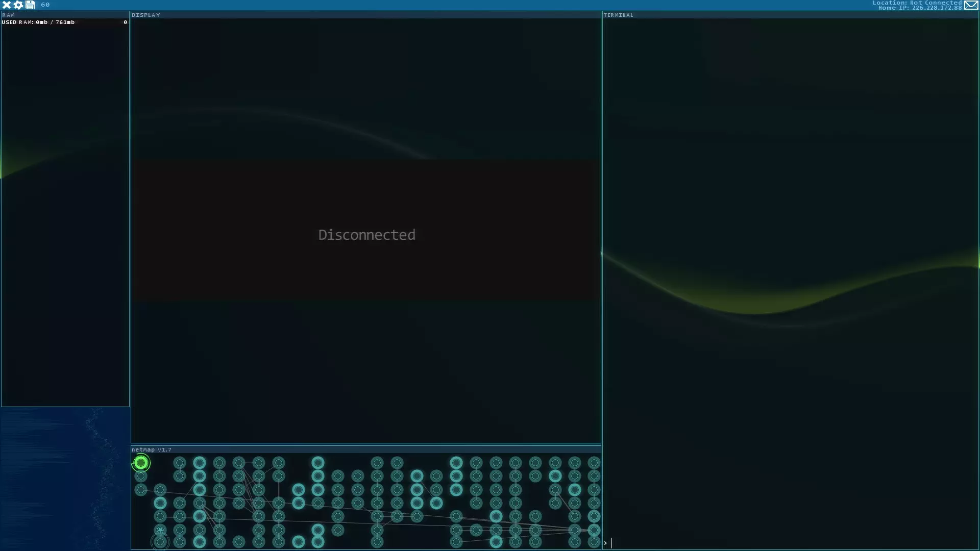Click the bottom-right corner node of netMap

coord(594,542)
